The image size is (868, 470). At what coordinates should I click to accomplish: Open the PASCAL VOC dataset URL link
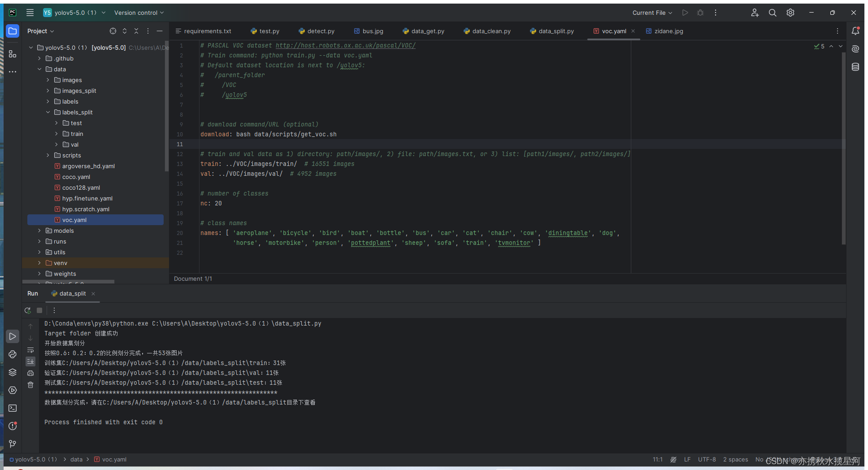345,45
